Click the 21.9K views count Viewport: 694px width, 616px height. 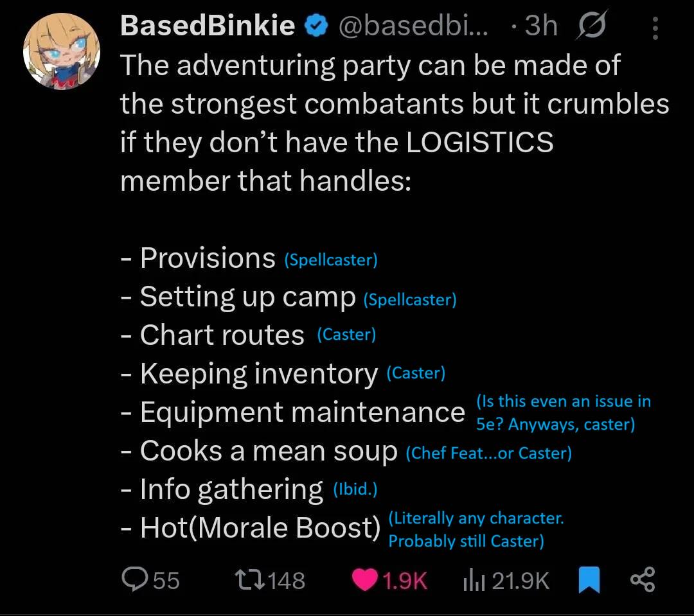pos(520,581)
